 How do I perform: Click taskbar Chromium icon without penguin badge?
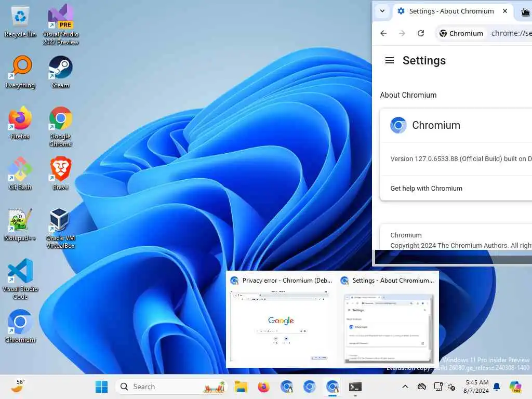pyautogui.click(x=309, y=387)
